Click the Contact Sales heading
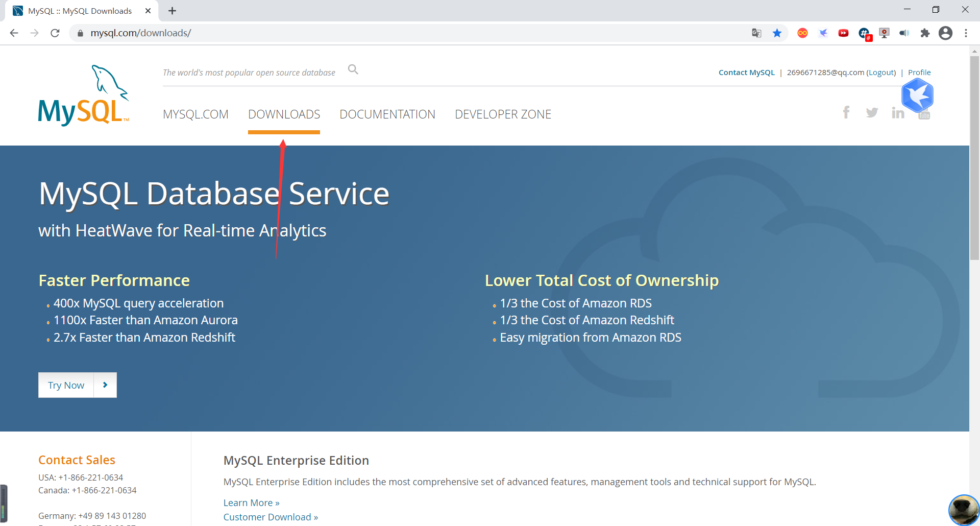 point(77,460)
